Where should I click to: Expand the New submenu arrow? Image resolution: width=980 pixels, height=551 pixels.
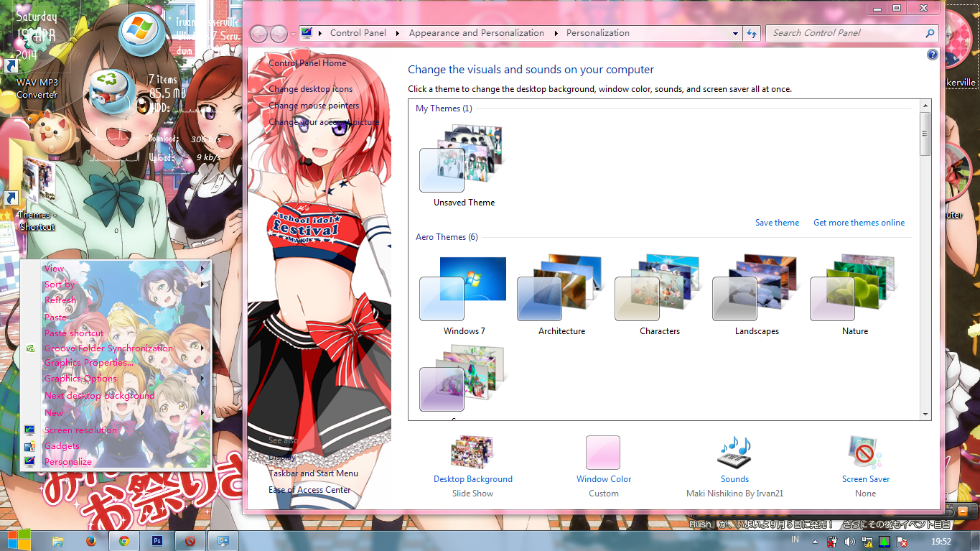204,413
